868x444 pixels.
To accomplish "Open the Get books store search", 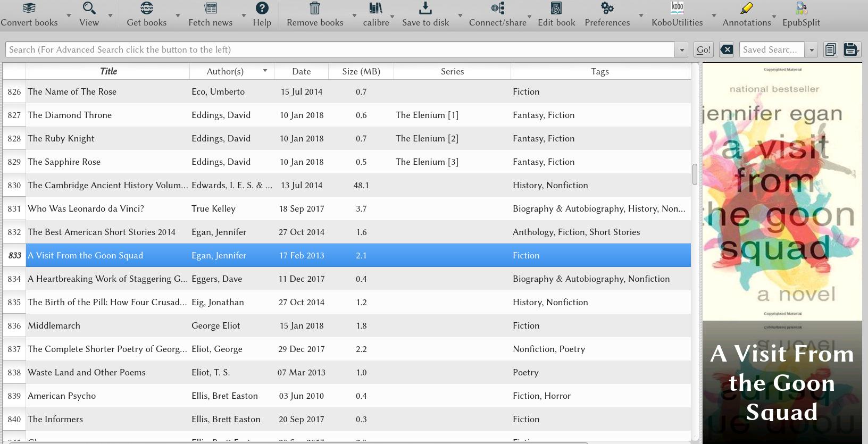I will (146, 14).
